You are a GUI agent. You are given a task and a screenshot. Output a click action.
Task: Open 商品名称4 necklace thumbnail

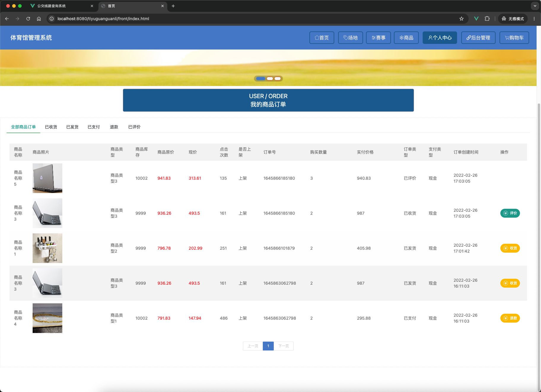47,318
